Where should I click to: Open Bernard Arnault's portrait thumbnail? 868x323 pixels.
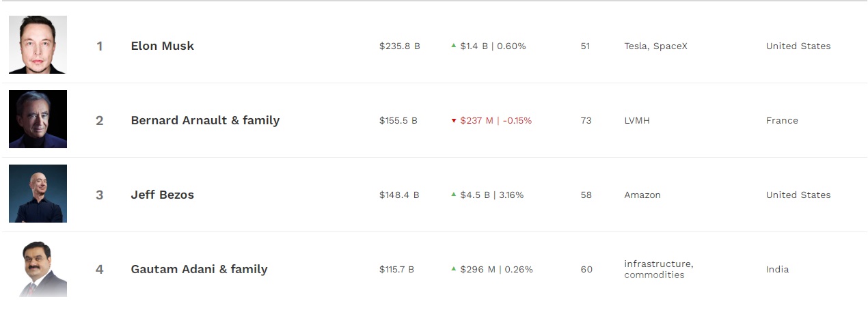38,120
